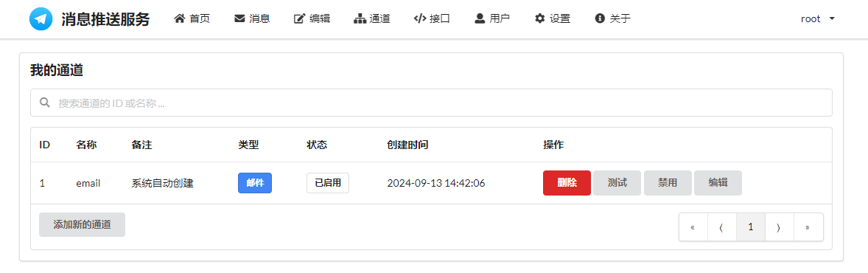Navigate to 用户 management
Image resolution: width=868 pixels, height=273 pixels.
[492, 19]
